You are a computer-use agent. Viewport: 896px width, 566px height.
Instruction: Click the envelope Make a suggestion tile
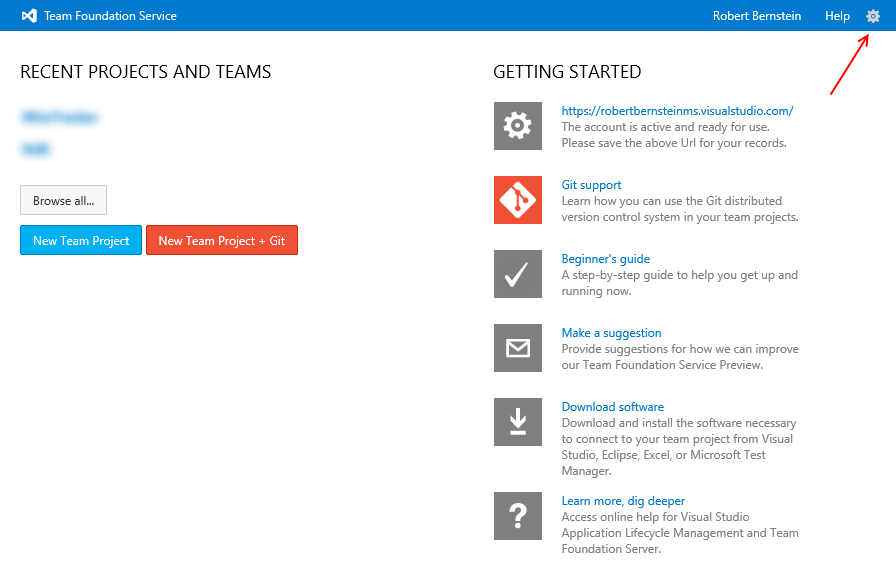pos(518,348)
